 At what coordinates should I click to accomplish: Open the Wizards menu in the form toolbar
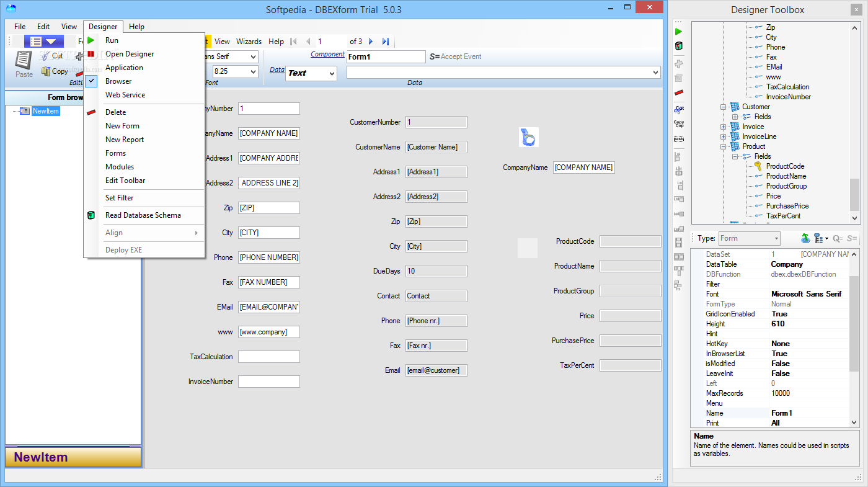(249, 42)
